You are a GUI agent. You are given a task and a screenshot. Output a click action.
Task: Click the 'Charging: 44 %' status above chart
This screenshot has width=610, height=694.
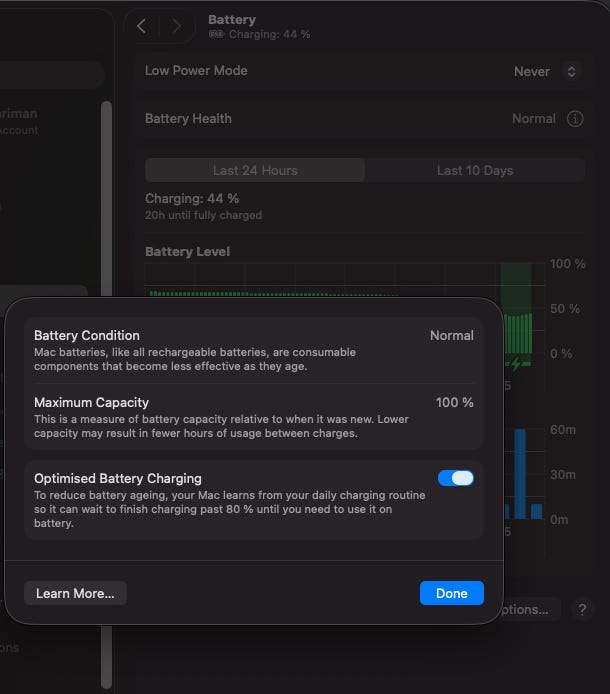tap(192, 198)
